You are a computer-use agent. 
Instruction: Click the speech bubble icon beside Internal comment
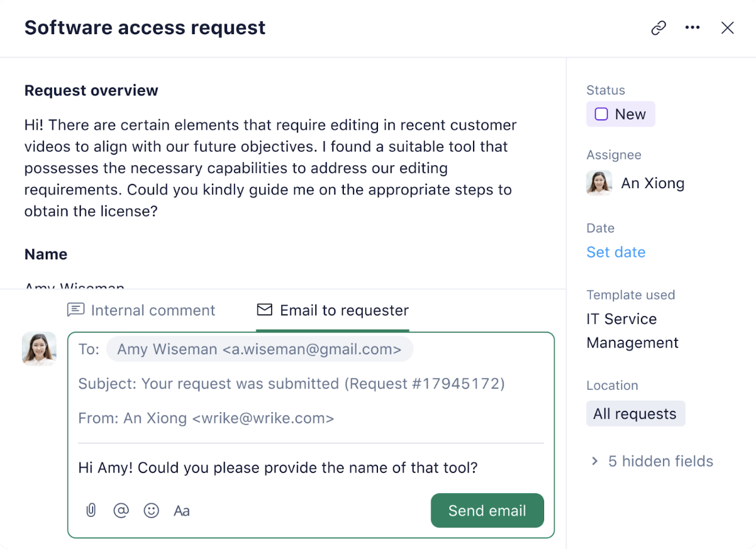(x=75, y=310)
